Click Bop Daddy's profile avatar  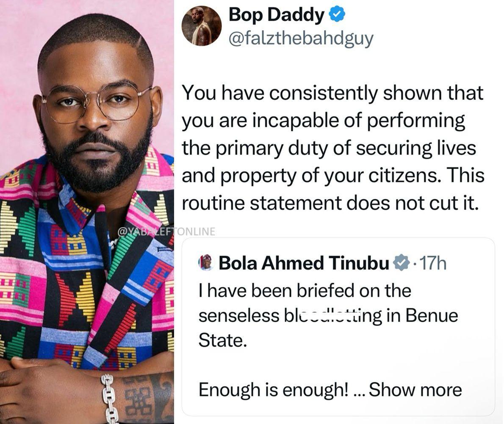click(x=202, y=26)
